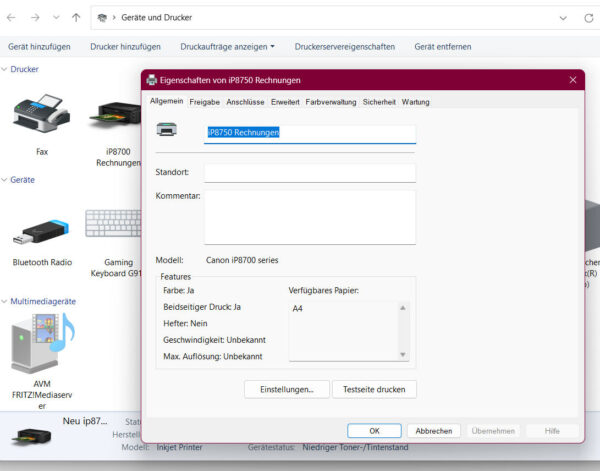600x471 pixels.
Task: Switch to the Allgemein tab
Action: click(166, 101)
